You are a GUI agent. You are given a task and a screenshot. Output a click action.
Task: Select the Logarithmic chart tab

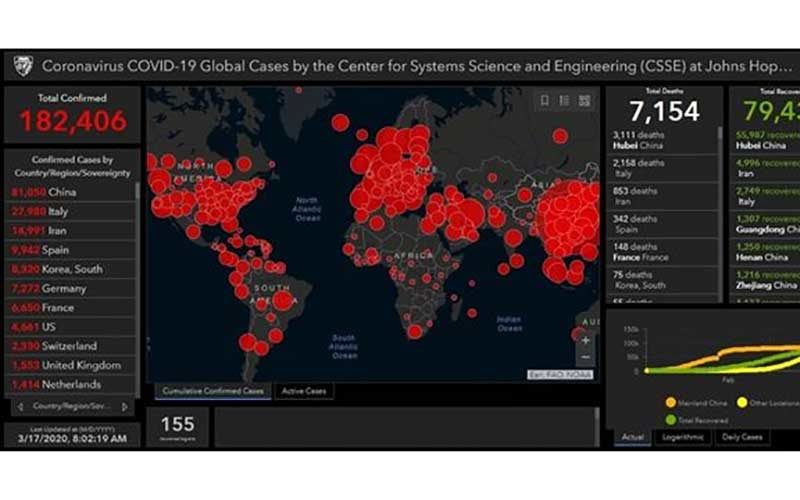pyautogui.click(x=683, y=437)
